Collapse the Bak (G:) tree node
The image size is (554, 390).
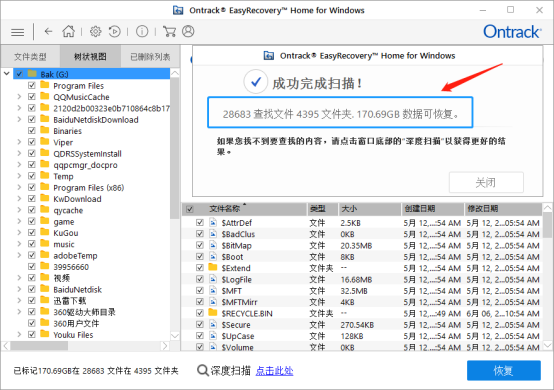tap(7, 74)
